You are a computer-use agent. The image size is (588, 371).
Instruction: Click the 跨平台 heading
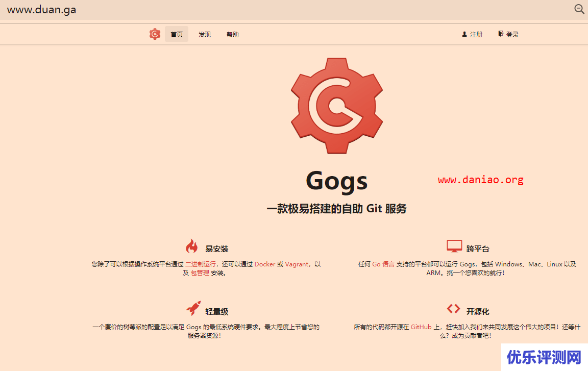tap(478, 249)
